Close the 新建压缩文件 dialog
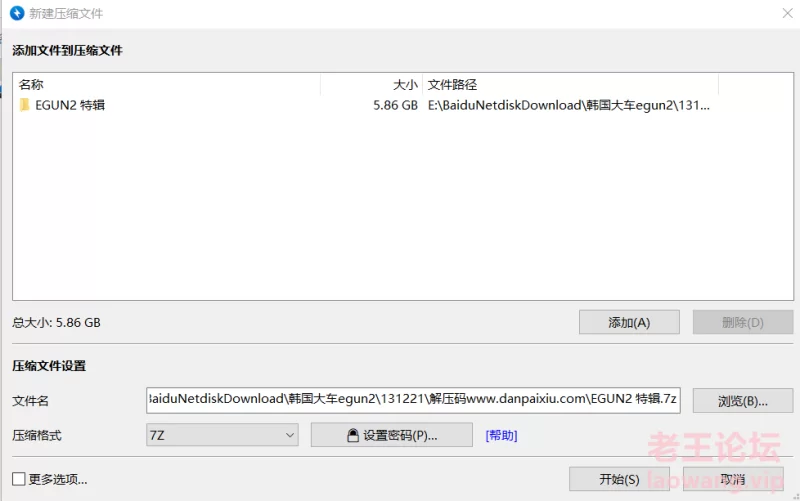The width and height of the screenshot is (800, 501). (787, 13)
